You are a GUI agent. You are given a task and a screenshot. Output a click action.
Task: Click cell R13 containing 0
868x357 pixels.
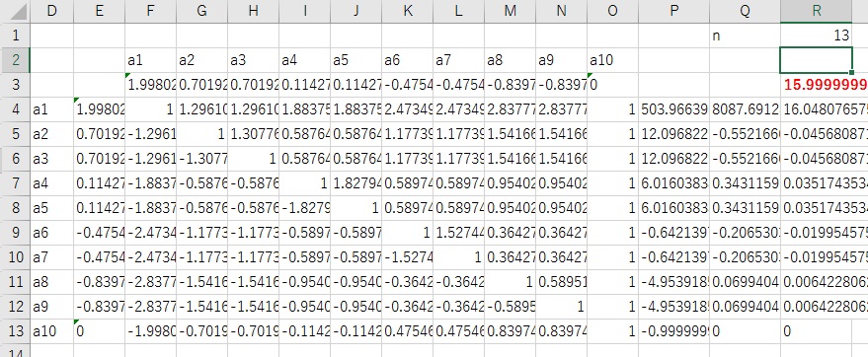point(817,331)
